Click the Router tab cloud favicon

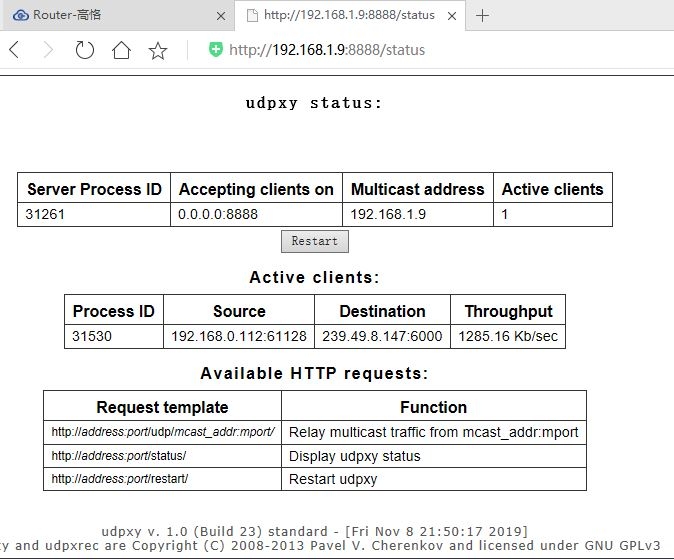pos(21,15)
